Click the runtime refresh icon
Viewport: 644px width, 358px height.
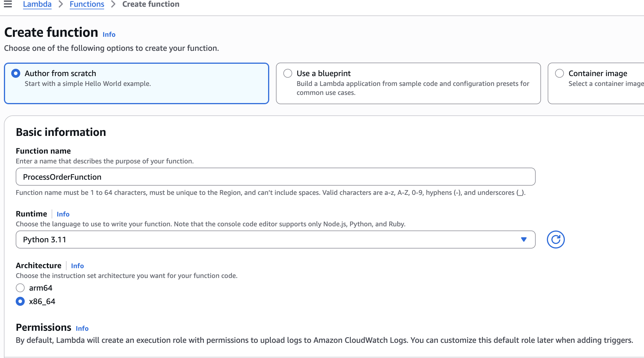[x=555, y=240]
